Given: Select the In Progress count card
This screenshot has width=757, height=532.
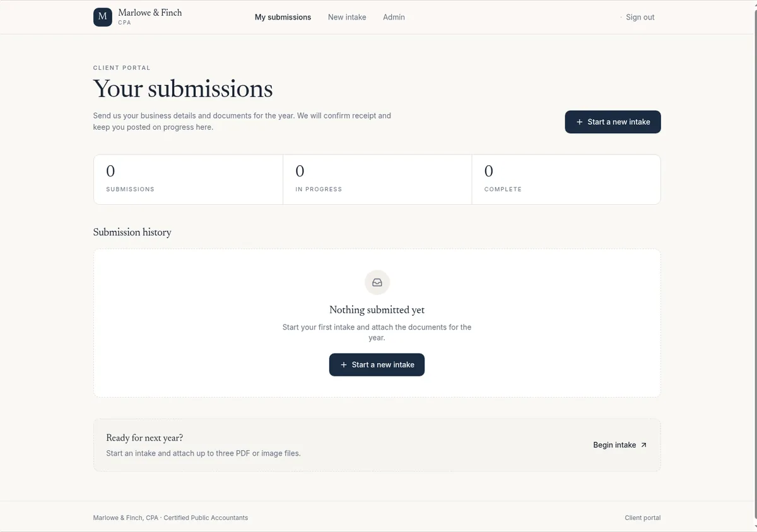Looking at the screenshot, I should tap(377, 180).
